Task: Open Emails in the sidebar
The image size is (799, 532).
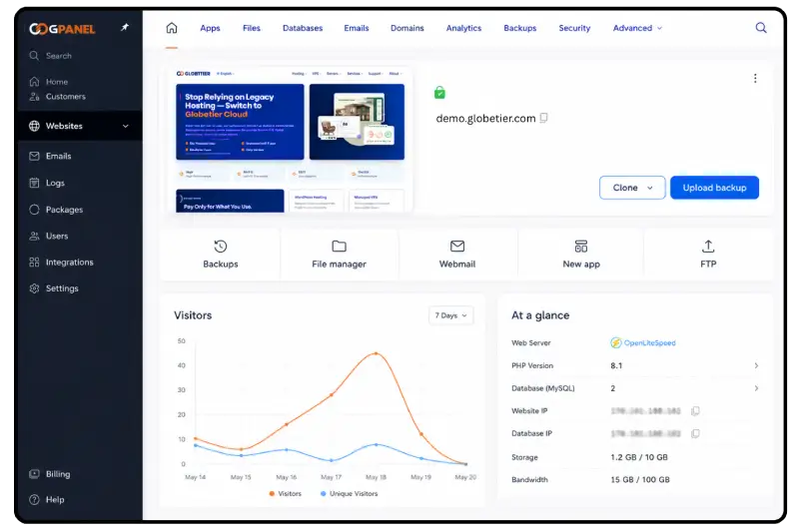Action: click(50, 156)
